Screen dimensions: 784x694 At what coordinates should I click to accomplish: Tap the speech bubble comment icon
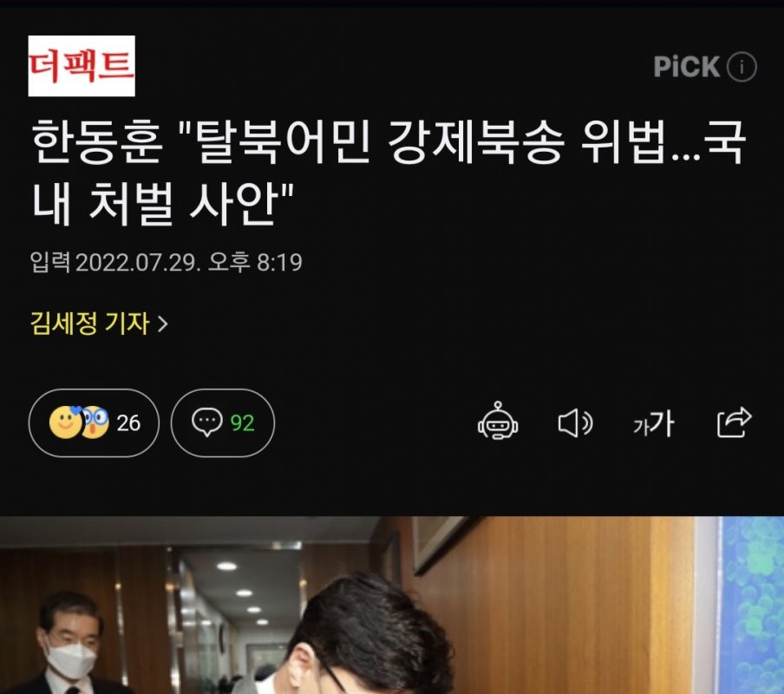tap(206, 422)
